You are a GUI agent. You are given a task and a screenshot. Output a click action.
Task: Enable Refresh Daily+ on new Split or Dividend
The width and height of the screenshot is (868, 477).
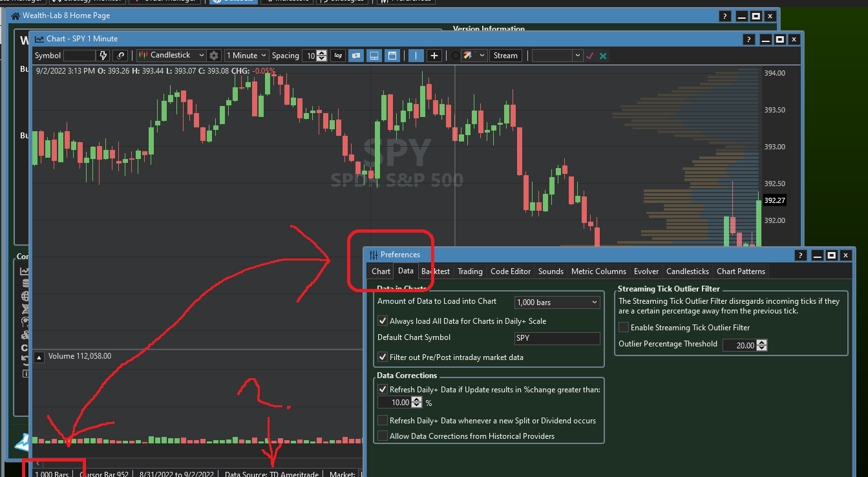pos(382,421)
